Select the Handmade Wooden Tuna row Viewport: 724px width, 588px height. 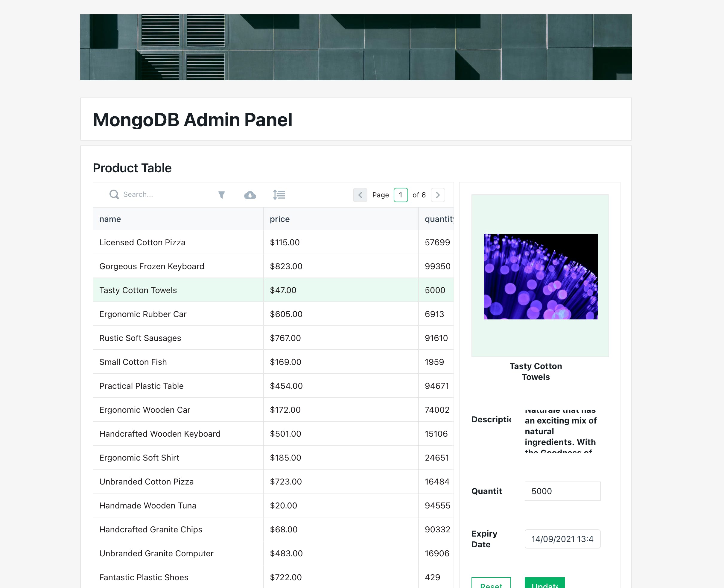[x=147, y=505]
